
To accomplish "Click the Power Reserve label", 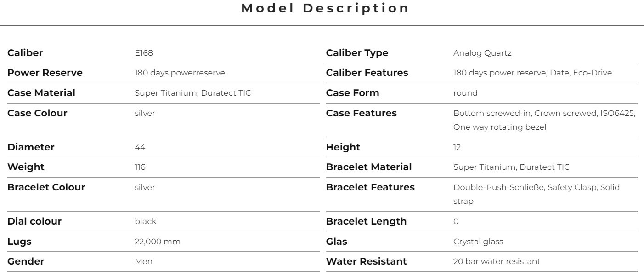I will (x=45, y=73).
